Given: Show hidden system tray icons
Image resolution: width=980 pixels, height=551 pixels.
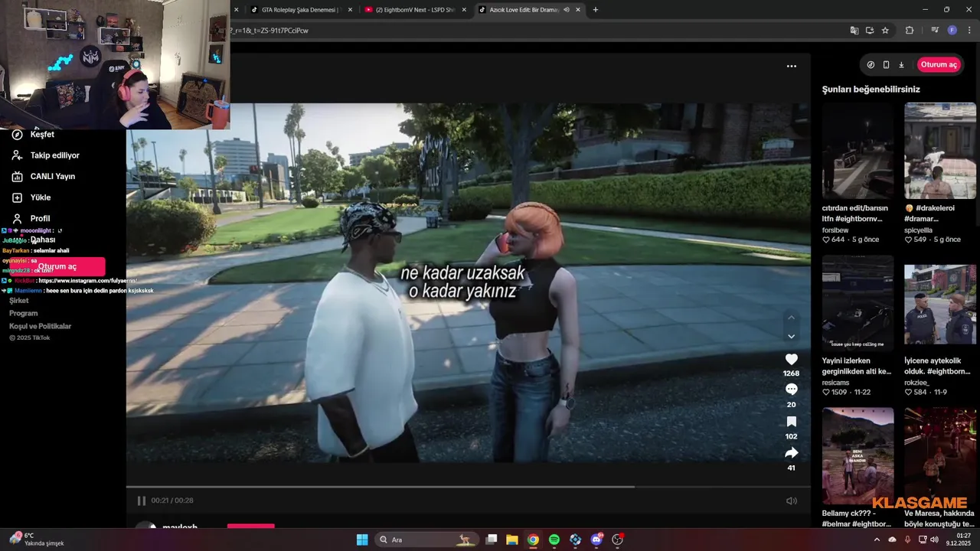Looking at the screenshot, I should (877, 540).
